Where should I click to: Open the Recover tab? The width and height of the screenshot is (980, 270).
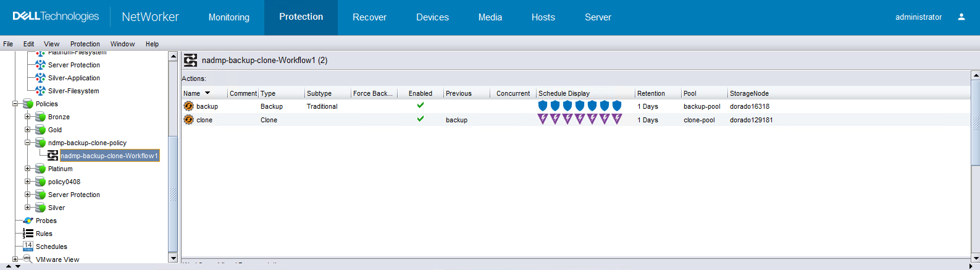coord(369,17)
